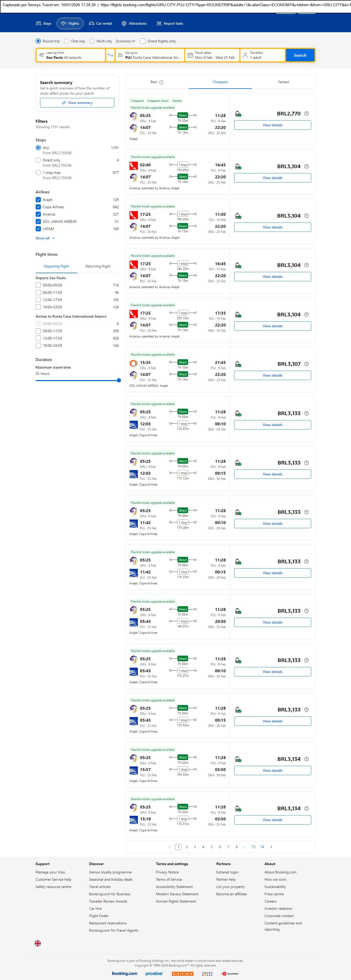This screenshot has width=351, height=980.
Task: Click the info icon next to the Best tab
Action: [x=161, y=82]
